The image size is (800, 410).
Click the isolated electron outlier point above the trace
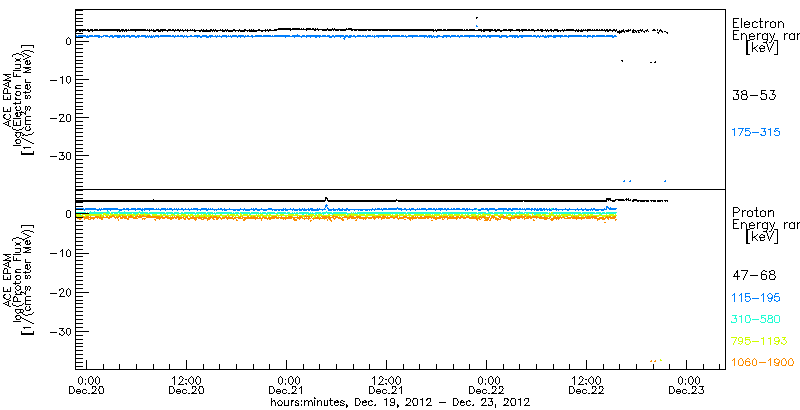(477, 18)
